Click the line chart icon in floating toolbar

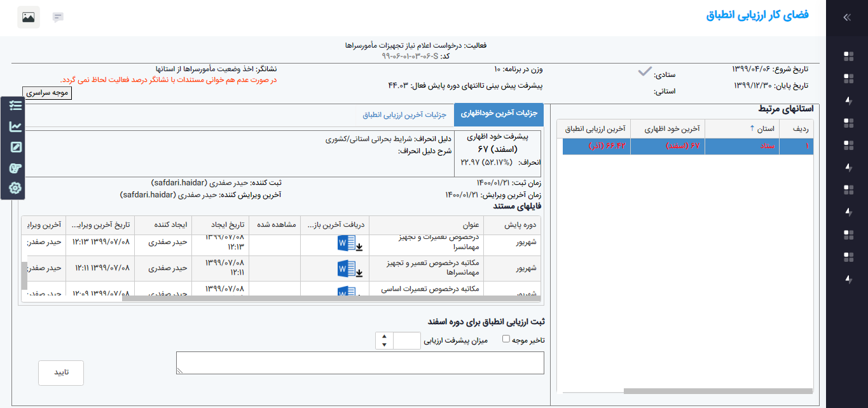(15, 126)
